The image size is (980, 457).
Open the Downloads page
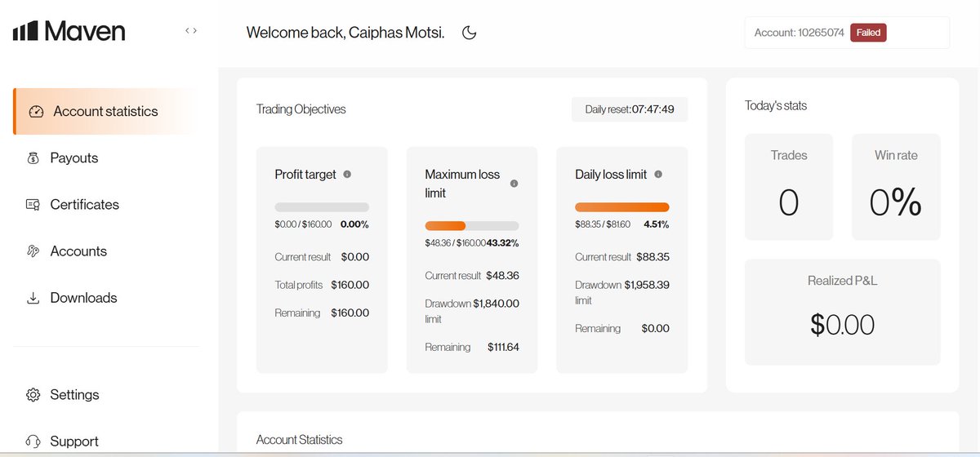tap(83, 297)
